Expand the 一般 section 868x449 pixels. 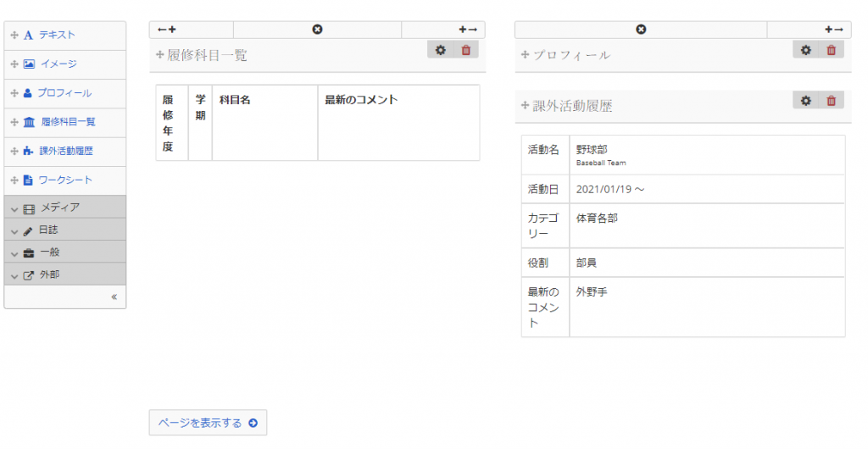point(65,252)
